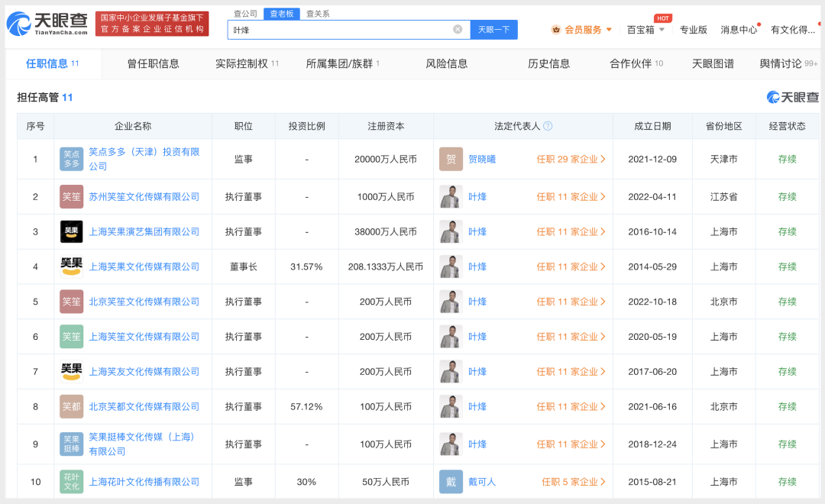
Task: Switch to the 实际控制权 tab
Action: click(x=247, y=63)
